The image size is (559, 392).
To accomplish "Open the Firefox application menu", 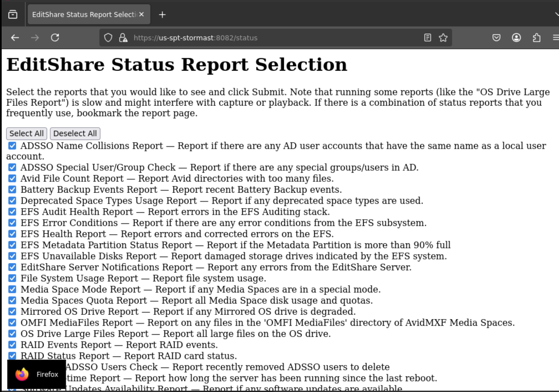I will [x=556, y=38].
